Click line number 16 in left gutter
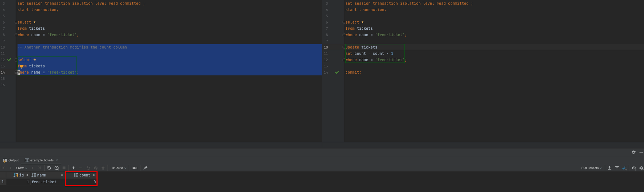This screenshot has height=192, width=644. (x=3, y=85)
